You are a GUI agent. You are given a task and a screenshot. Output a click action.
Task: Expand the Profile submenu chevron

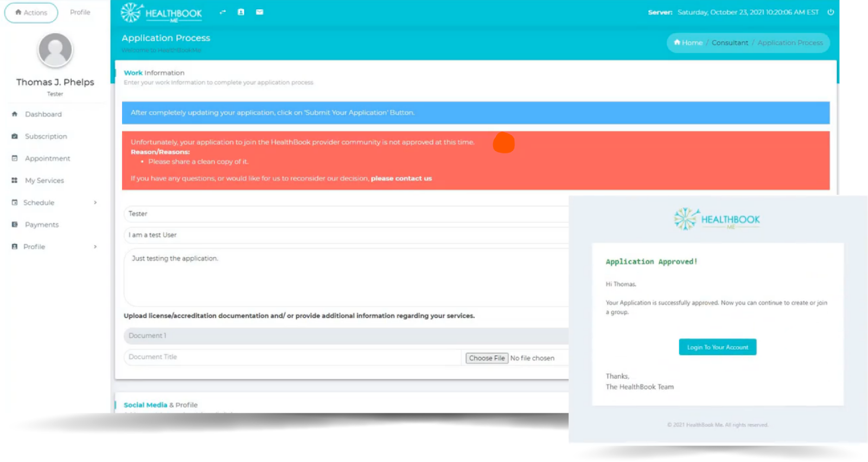click(95, 247)
